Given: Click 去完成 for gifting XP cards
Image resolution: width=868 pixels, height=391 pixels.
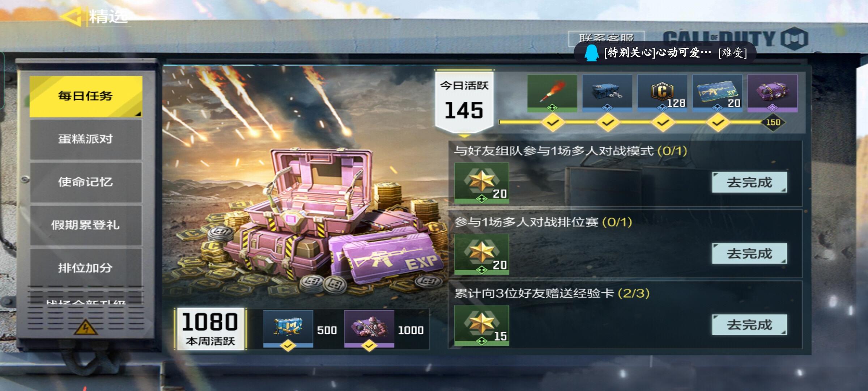Looking at the screenshot, I should point(749,325).
